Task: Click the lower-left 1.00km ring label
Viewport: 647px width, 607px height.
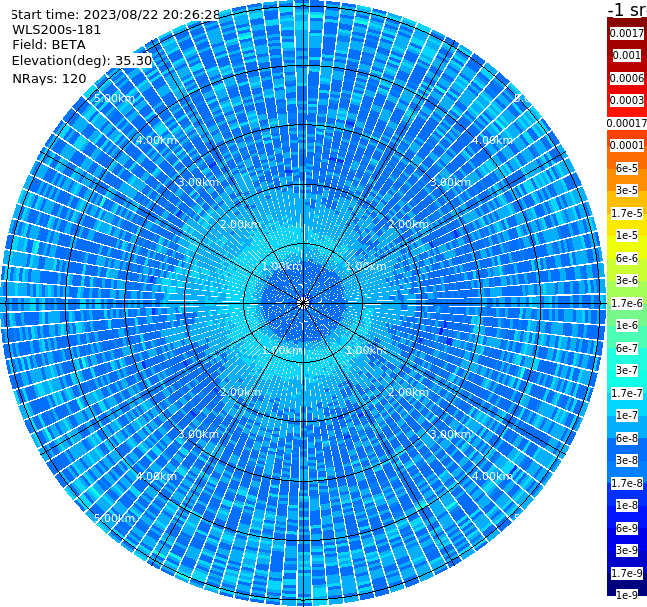Action: pyautogui.click(x=282, y=350)
